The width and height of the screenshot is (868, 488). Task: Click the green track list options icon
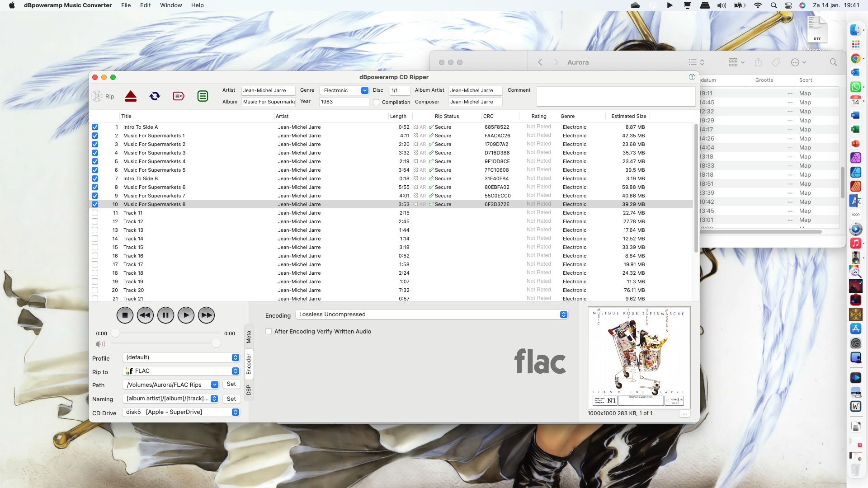click(x=203, y=96)
